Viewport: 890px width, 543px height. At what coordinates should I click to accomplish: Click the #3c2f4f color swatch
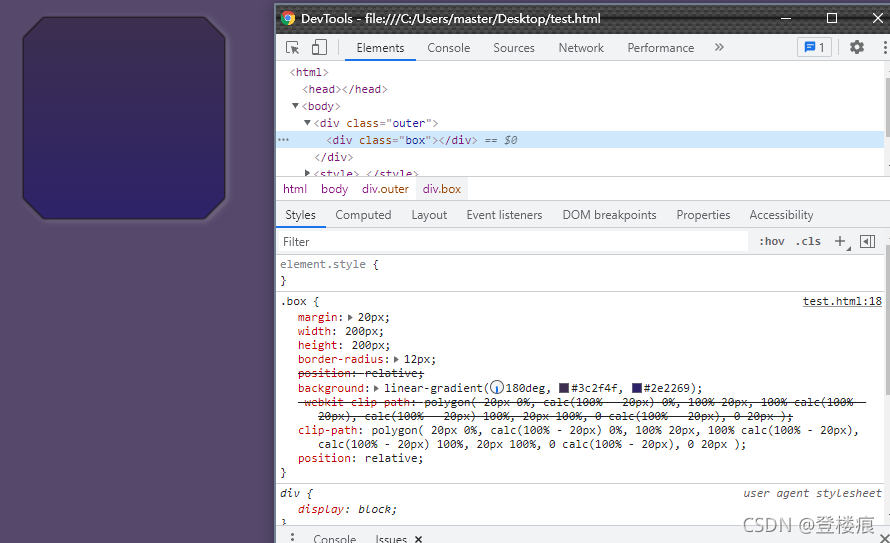pyautogui.click(x=564, y=388)
